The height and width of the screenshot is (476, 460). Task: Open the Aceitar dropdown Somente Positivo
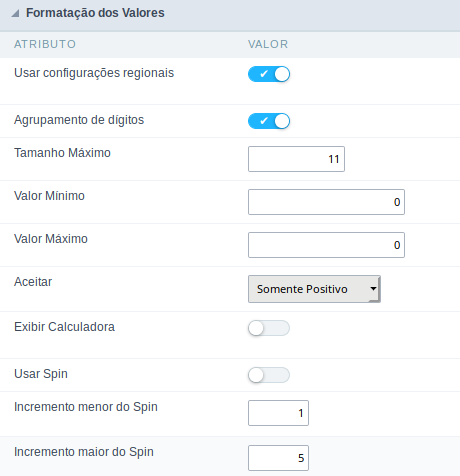pyautogui.click(x=314, y=289)
